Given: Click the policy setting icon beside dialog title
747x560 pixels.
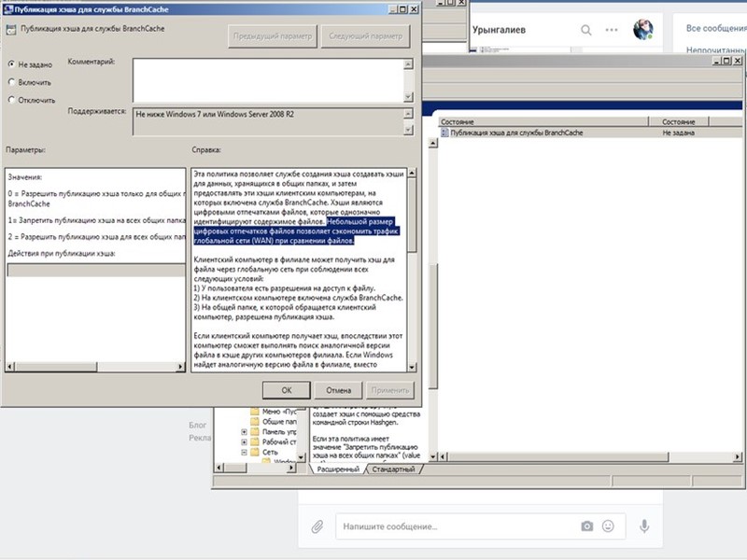Looking at the screenshot, I should 10,30.
